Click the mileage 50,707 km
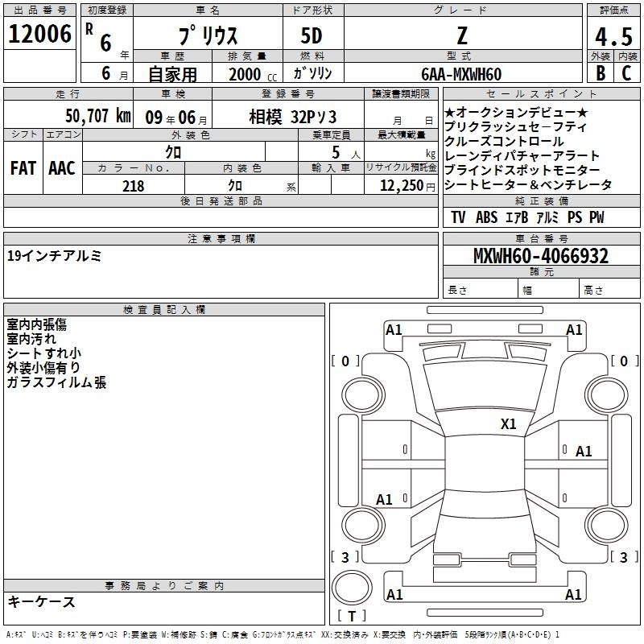 click(98, 116)
